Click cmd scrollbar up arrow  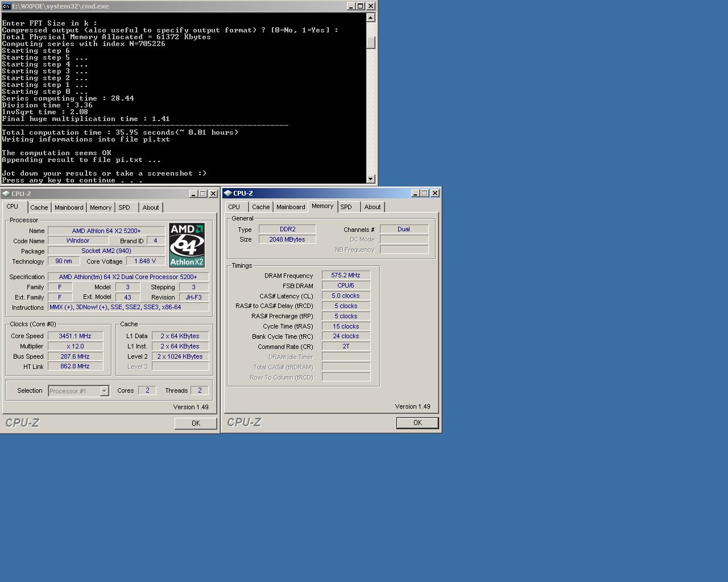coord(371,18)
